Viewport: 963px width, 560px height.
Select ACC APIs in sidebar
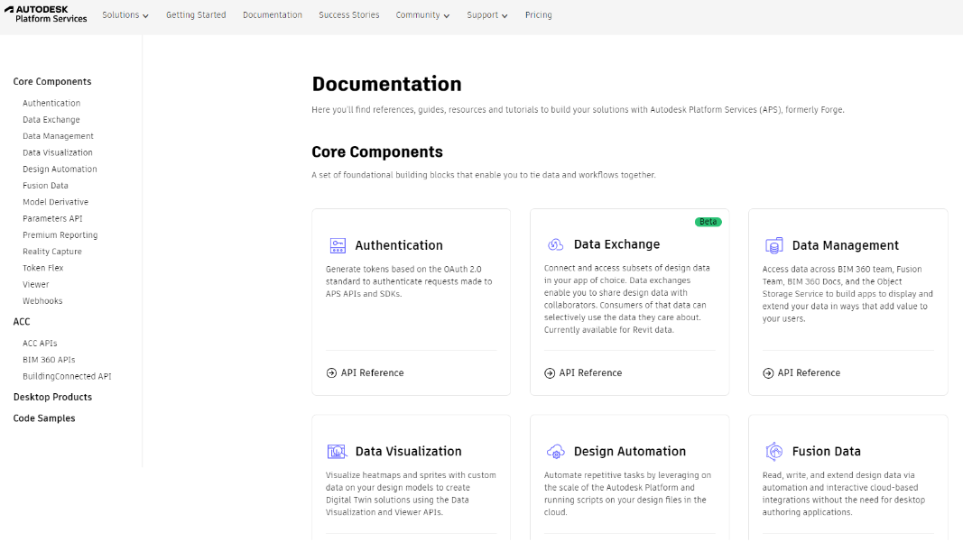pos(40,344)
